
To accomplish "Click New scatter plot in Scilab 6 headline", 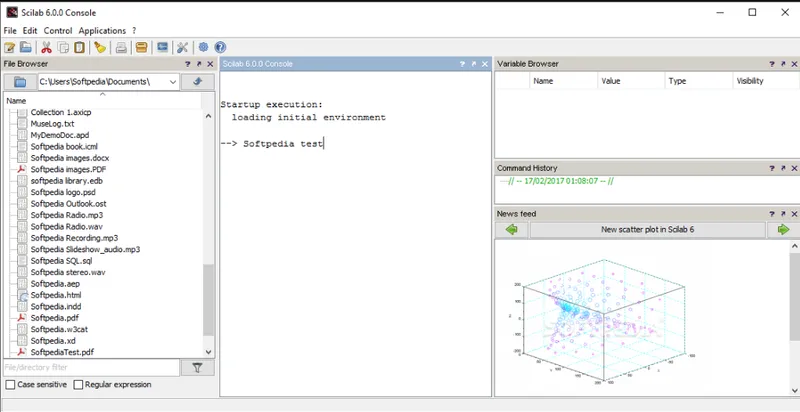I will click(x=647, y=230).
